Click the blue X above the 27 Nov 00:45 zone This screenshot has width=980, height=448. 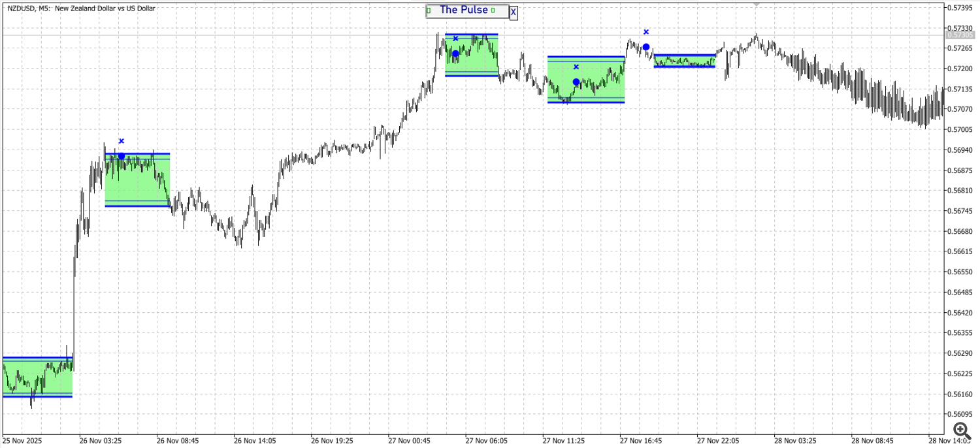455,37
